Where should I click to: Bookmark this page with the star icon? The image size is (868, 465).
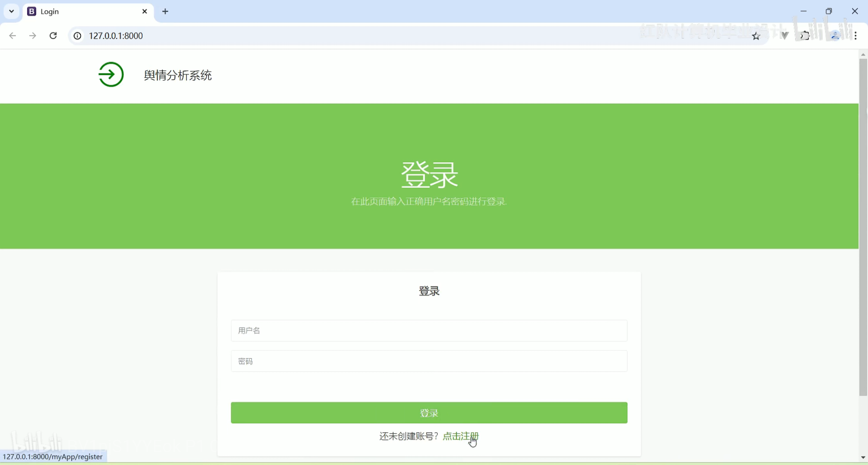pyautogui.click(x=756, y=36)
